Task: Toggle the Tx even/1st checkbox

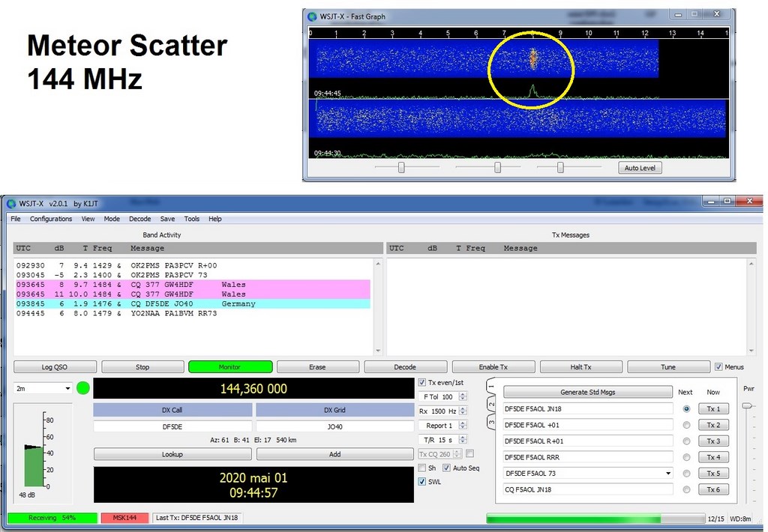Action: [421, 382]
